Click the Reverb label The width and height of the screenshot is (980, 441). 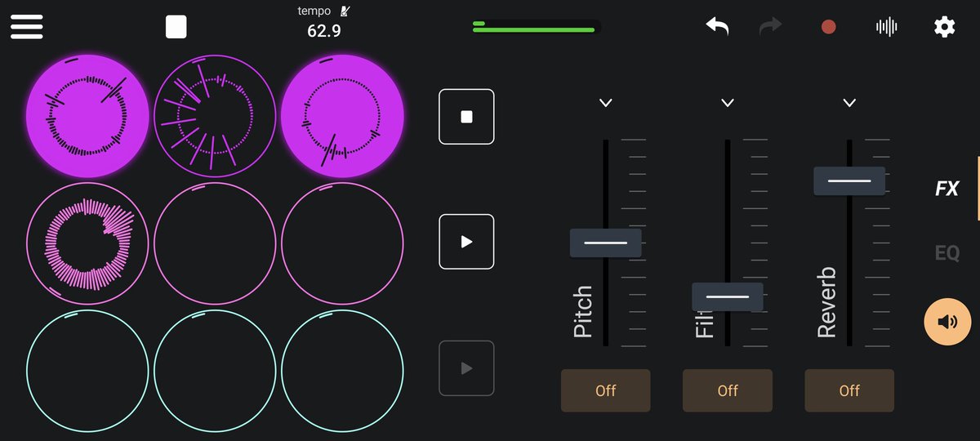826,302
